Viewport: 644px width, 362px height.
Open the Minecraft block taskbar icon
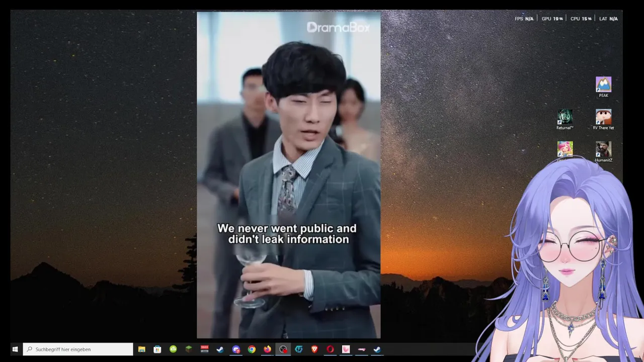coord(189,349)
